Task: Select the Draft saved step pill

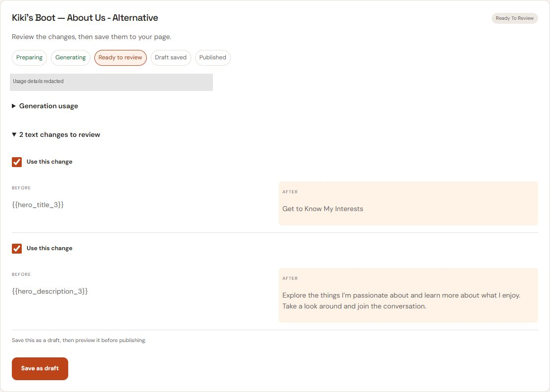Action: coord(171,57)
